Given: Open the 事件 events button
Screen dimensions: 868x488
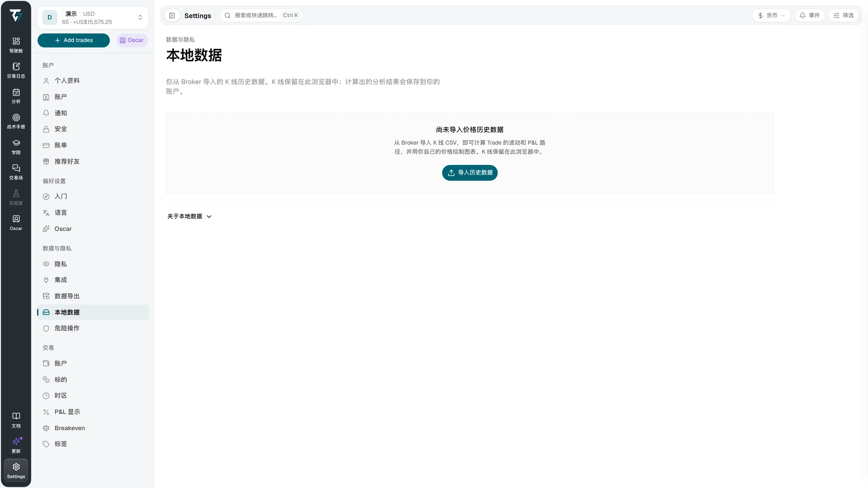Looking at the screenshot, I should (x=809, y=15).
